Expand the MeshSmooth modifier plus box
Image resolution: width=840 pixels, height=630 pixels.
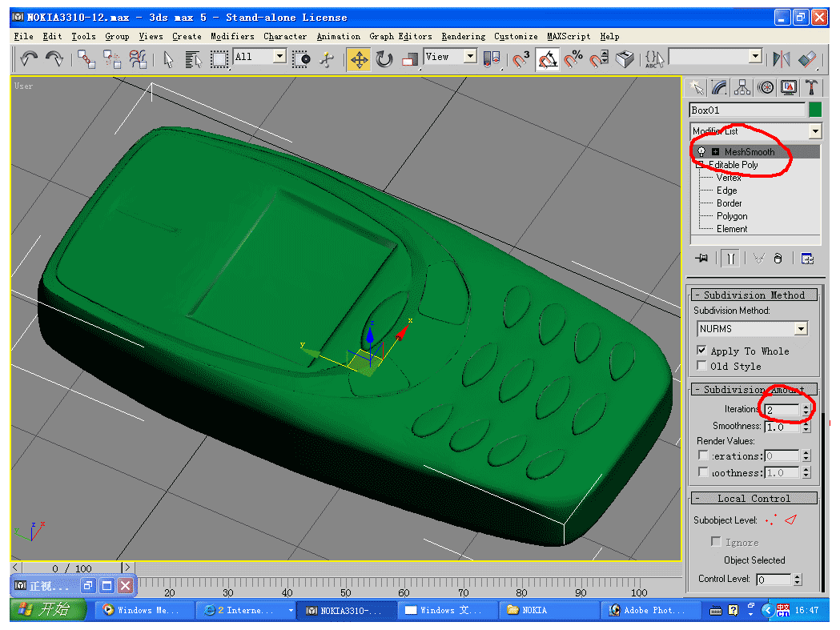[715, 152]
